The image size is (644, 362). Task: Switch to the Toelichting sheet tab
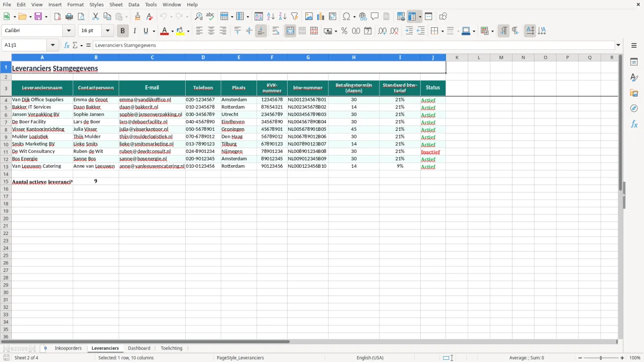172,348
